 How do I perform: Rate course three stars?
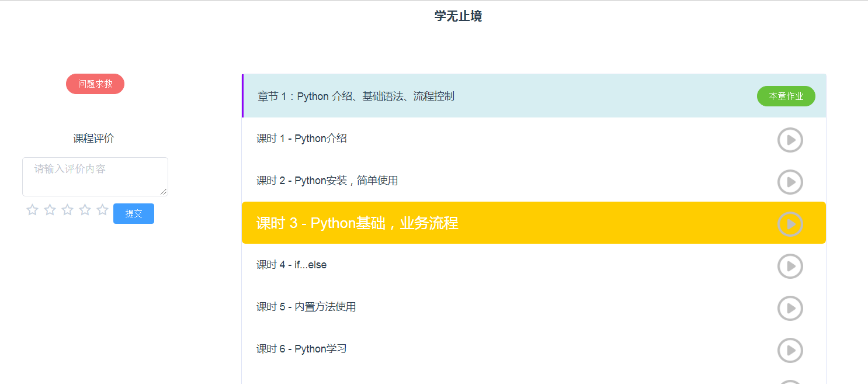point(67,210)
